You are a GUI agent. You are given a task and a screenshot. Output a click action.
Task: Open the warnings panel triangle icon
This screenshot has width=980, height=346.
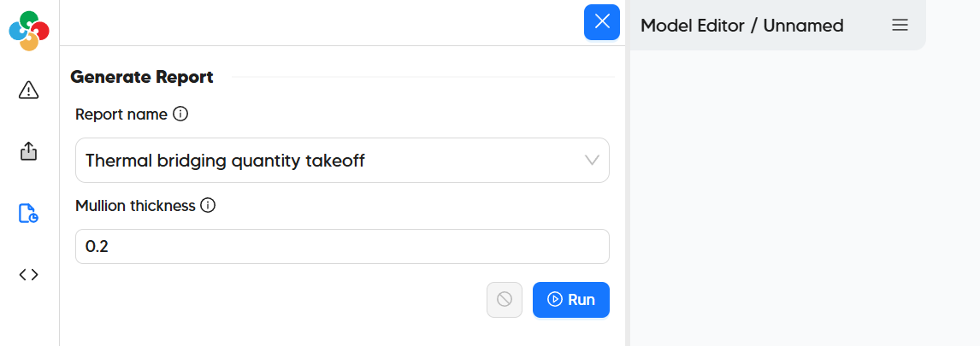coord(29,90)
